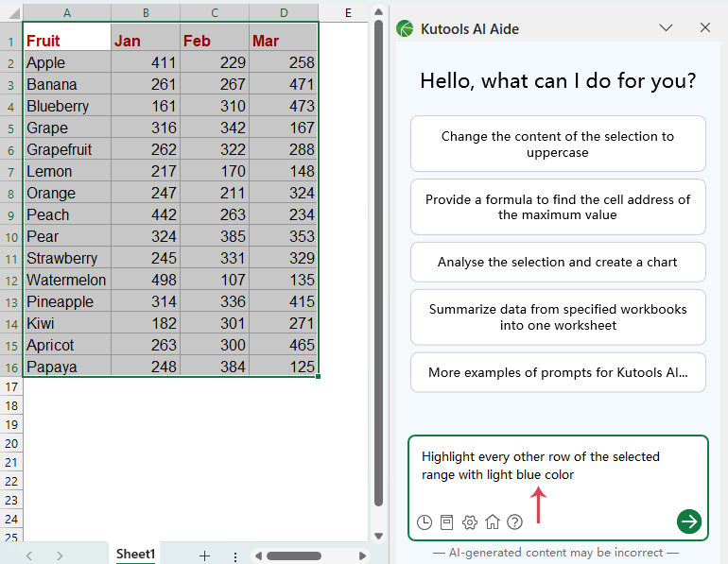Screen dimensions: 728x564
Task: Open the chat history clock icon
Action: (424, 521)
